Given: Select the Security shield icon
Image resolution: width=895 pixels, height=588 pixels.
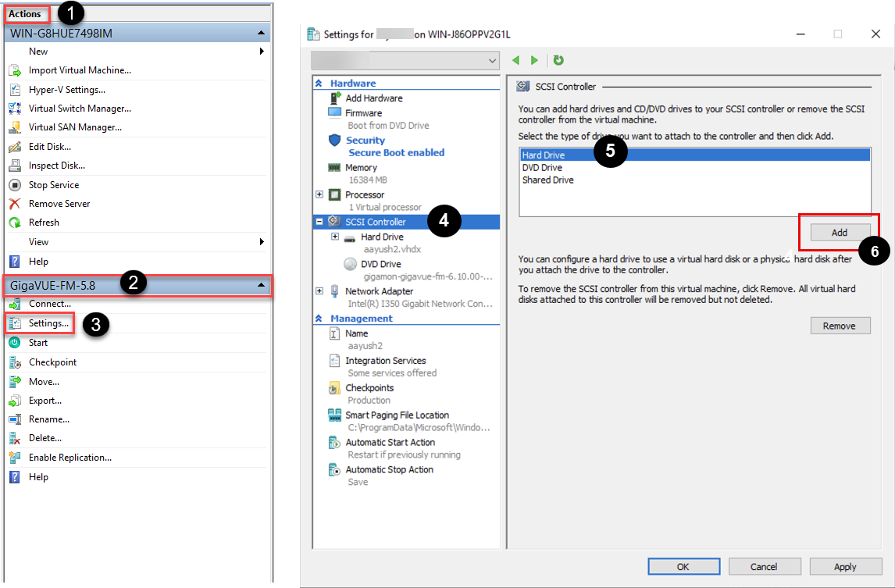Looking at the screenshot, I should 334,141.
